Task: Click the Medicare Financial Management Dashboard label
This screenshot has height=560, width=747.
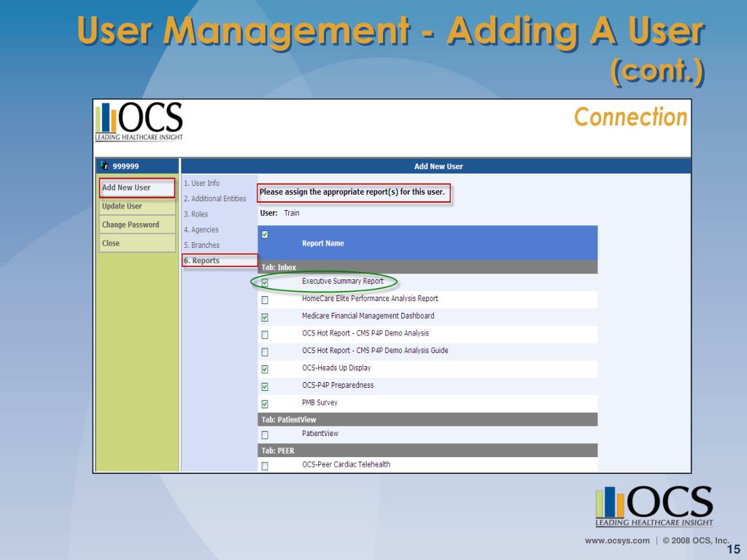Action: (368, 316)
